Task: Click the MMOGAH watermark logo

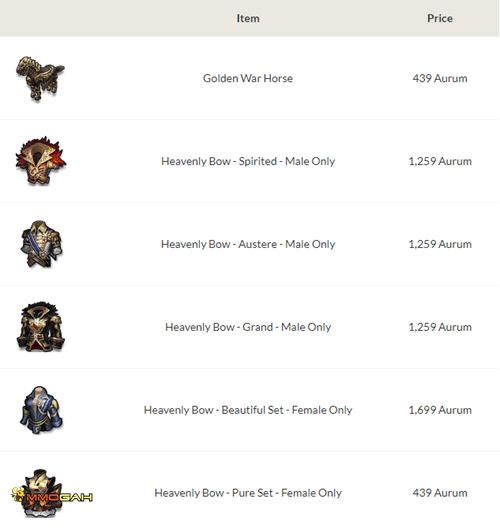Action: click(52, 497)
